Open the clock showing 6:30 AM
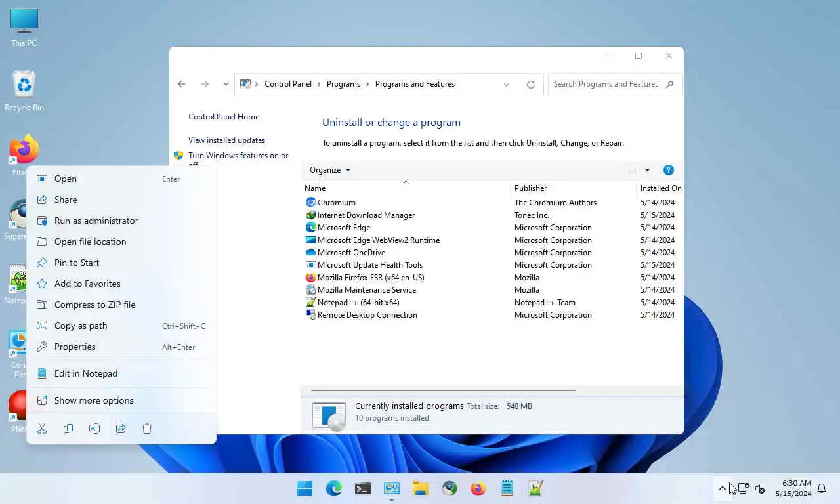Screen dimensions: 840x504 [x=793, y=488]
